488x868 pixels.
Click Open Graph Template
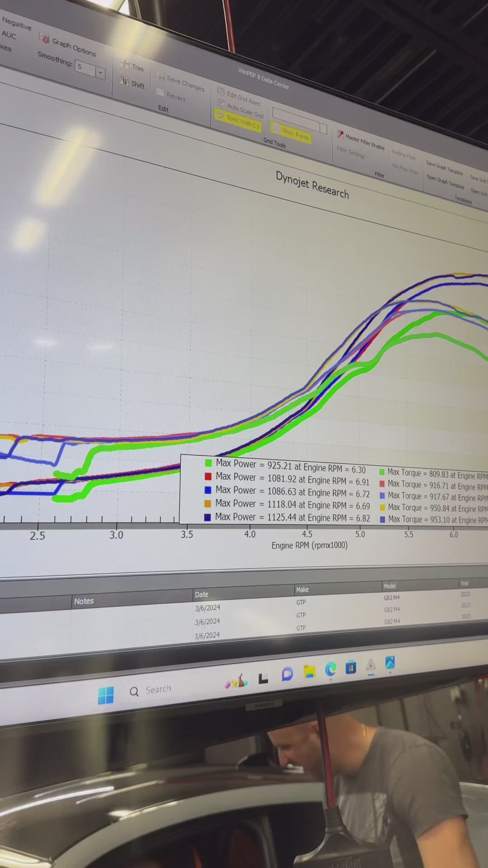coord(446,181)
